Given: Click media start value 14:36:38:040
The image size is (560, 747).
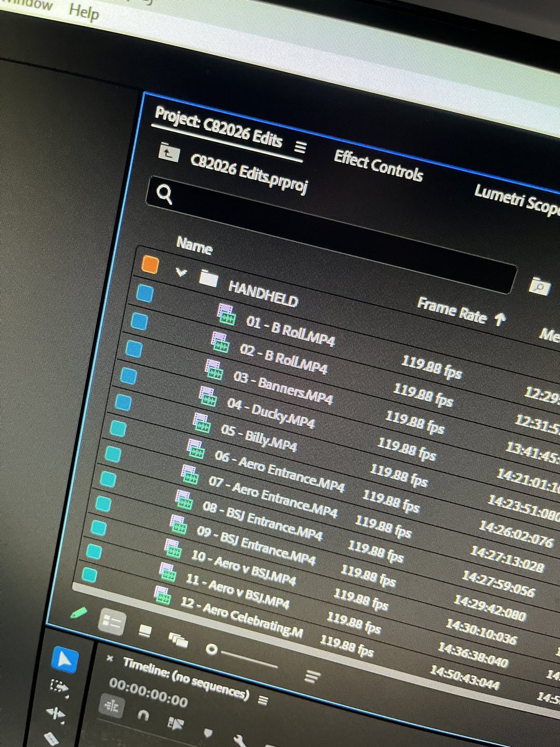Looking at the screenshot, I should coord(474,655).
